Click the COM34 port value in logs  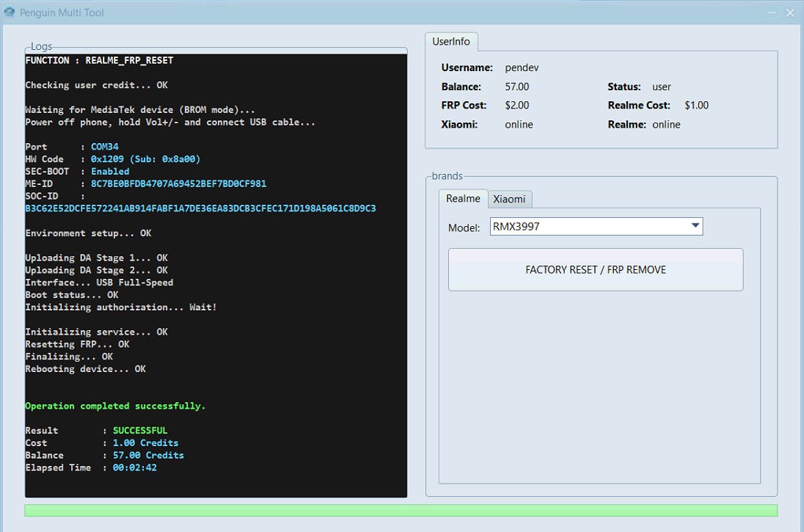click(x=104, y=147)
